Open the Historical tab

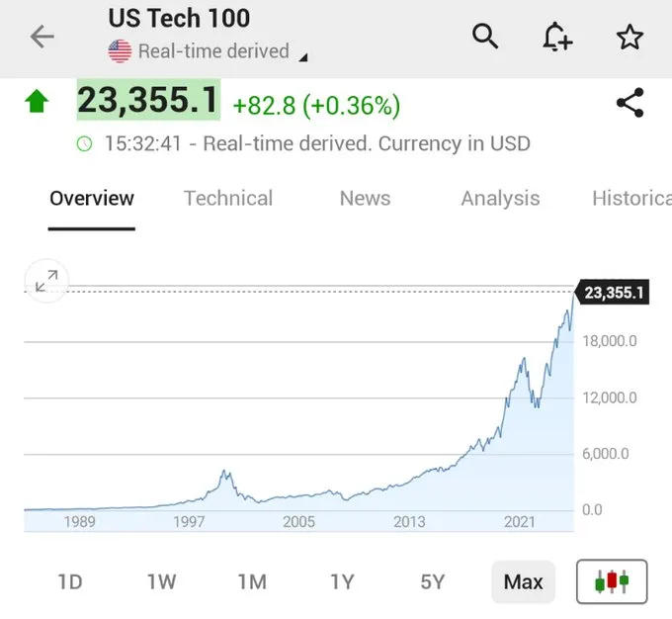(630, 198)
